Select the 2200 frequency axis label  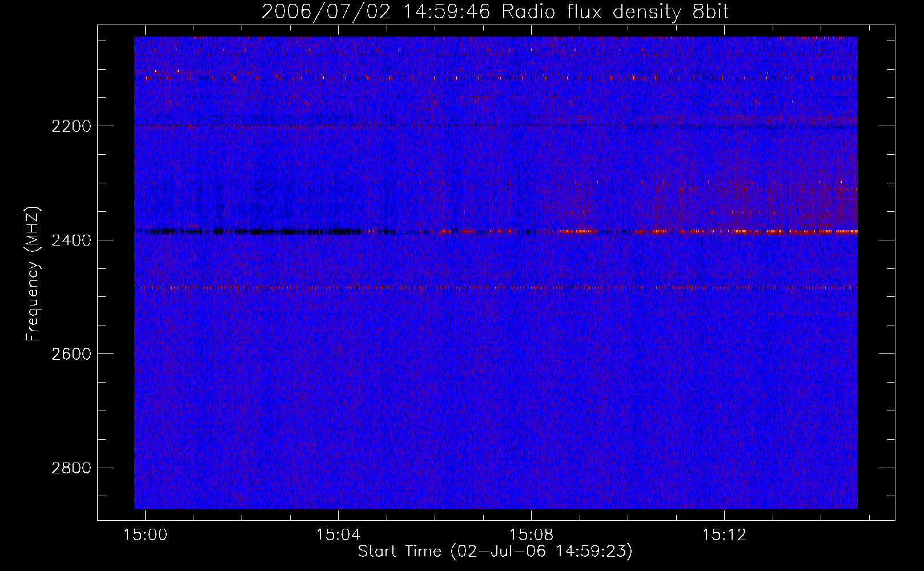coord(71,126)
